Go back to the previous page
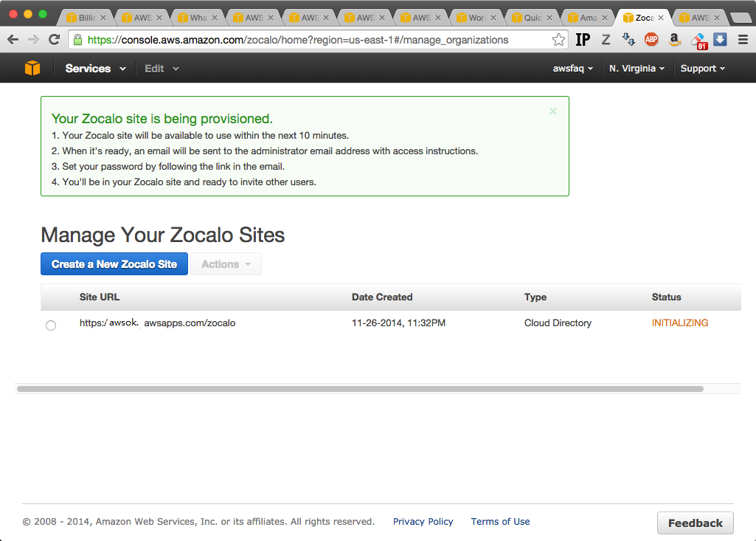Viewport: 756px width, 541px height. pyautogui.click(x=13, y=40)
